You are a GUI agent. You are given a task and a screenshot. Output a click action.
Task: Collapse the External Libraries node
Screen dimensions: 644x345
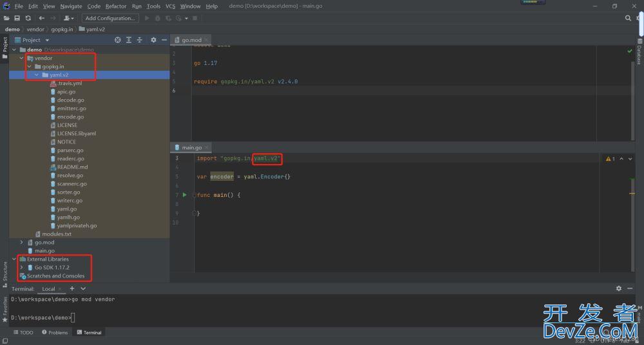coord(14,259)
